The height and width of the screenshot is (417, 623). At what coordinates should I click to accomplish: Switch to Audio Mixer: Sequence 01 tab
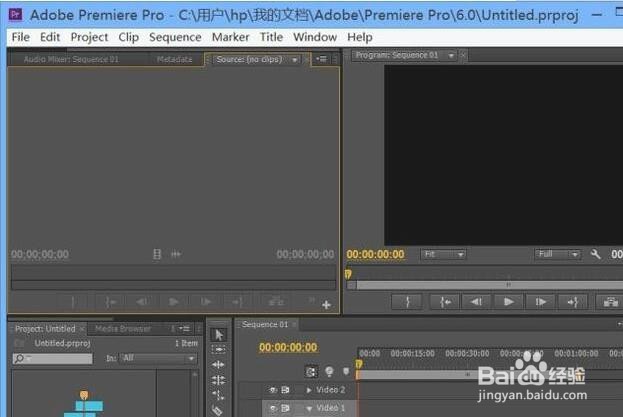click(x=71, y=60)
